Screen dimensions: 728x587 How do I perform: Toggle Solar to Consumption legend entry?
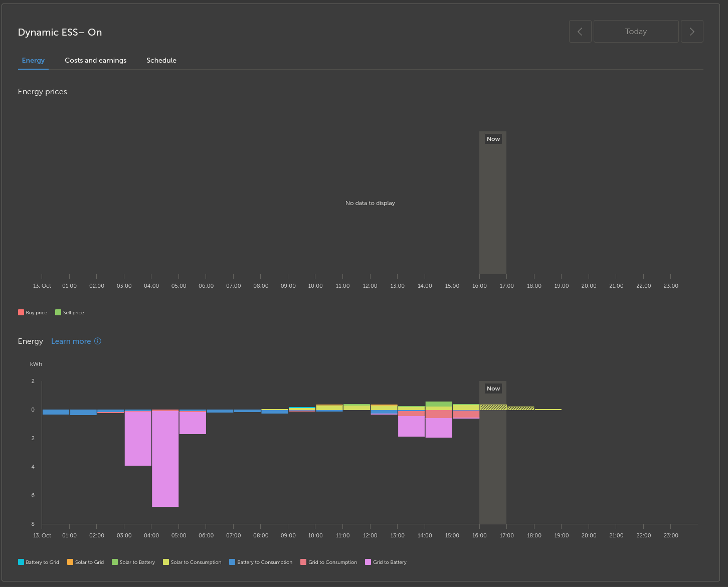192,562
